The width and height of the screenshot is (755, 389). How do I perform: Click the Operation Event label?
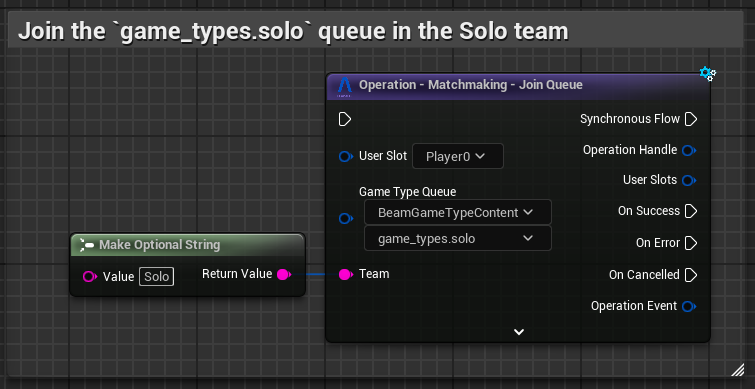(x=634, y=306)
